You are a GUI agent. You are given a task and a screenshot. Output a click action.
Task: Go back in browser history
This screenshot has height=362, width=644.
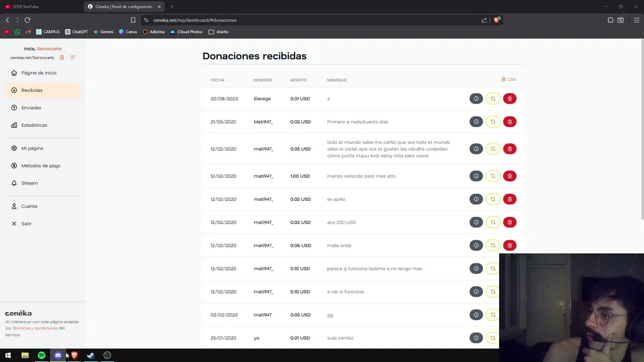click(x=7, y=20)
